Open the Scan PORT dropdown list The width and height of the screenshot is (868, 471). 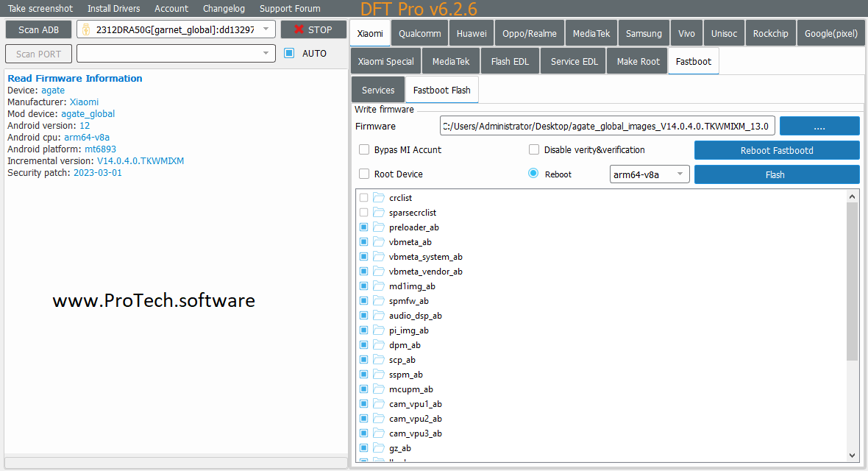[x=266, y=53]
